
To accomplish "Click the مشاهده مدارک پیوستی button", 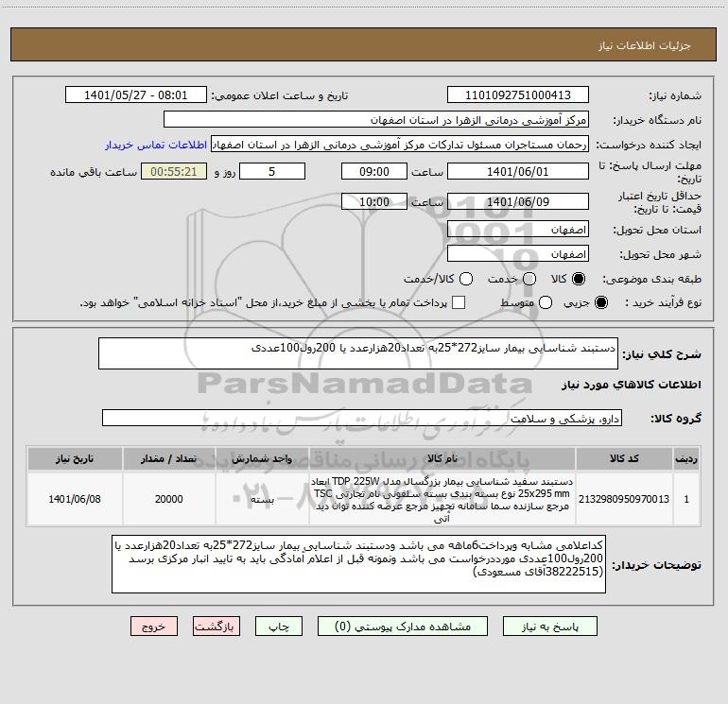I will [403, 627].
